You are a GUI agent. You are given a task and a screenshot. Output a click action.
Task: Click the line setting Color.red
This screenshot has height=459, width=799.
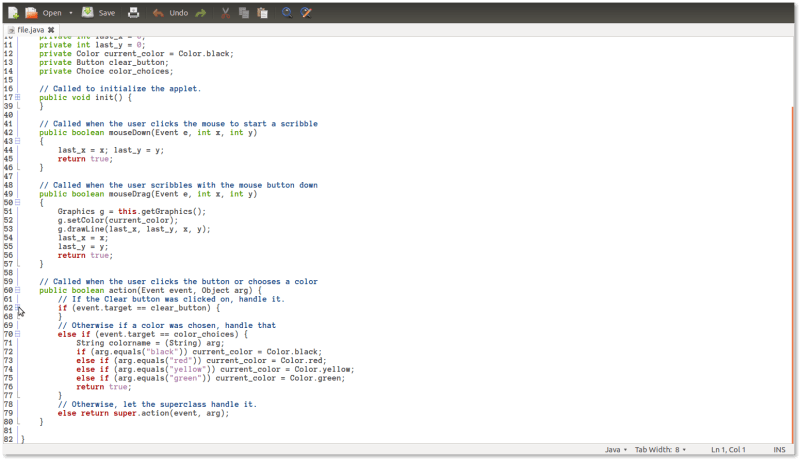(201, 361)
